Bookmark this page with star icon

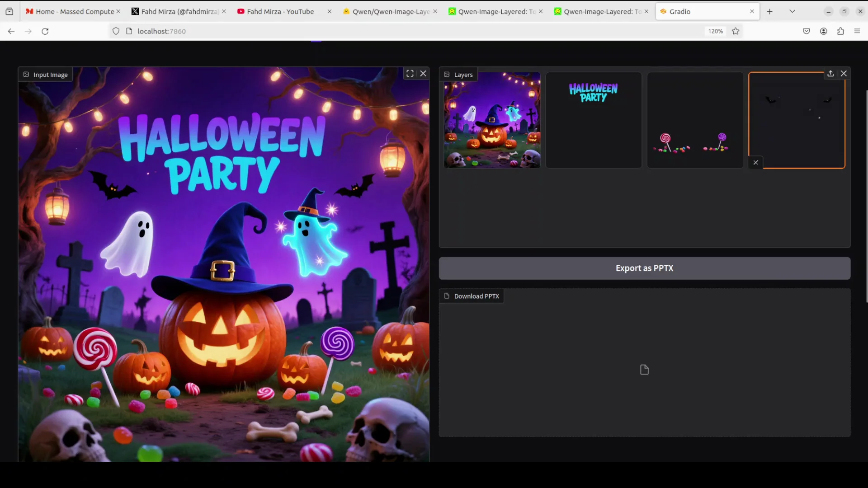pos(736,31)
